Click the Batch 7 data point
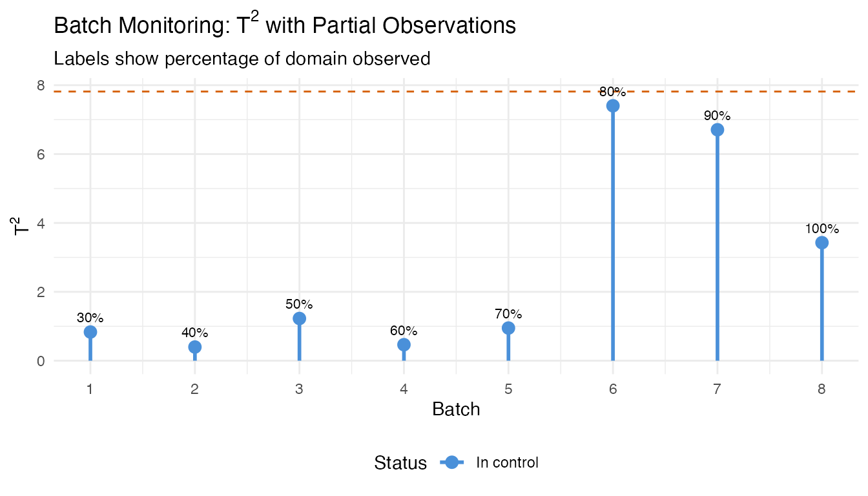Screen dimensions: 868x496 [717, 129]
